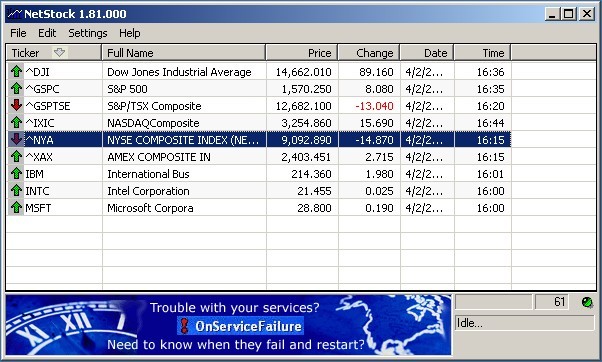
Task: Maximize the NetStock window
Action: (569, 14)
